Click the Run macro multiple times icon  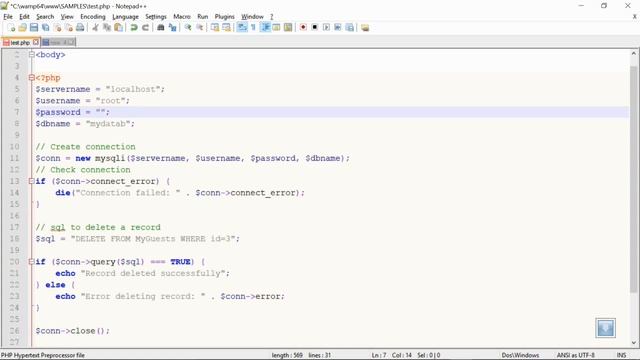pyautogui.click(x=338, y=27)
